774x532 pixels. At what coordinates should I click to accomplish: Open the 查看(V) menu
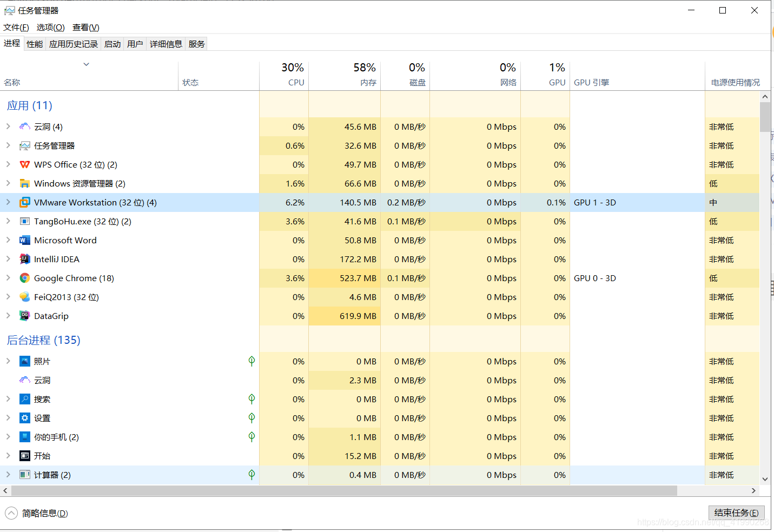click(x=86, y=28)
